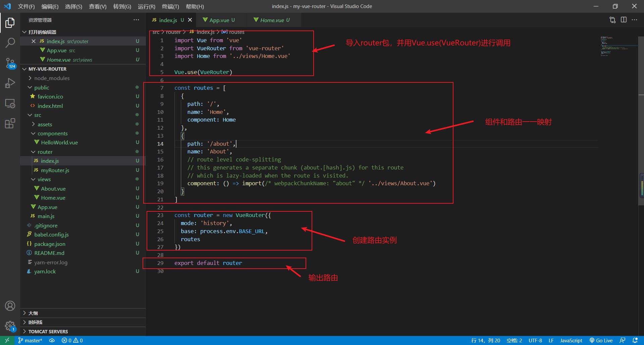Open Source Control view with 124 badge
This screenshot has width=644, height=345.
click(10, 63)
